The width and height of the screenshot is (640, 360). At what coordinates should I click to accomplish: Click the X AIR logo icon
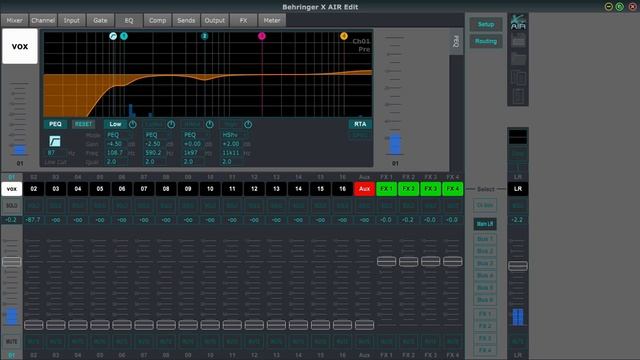518,22
